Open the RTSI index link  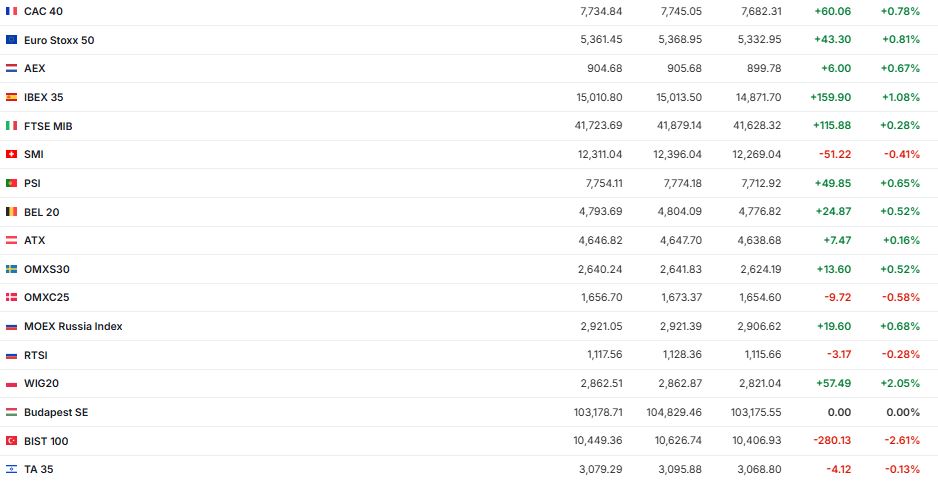pos(36,355)
